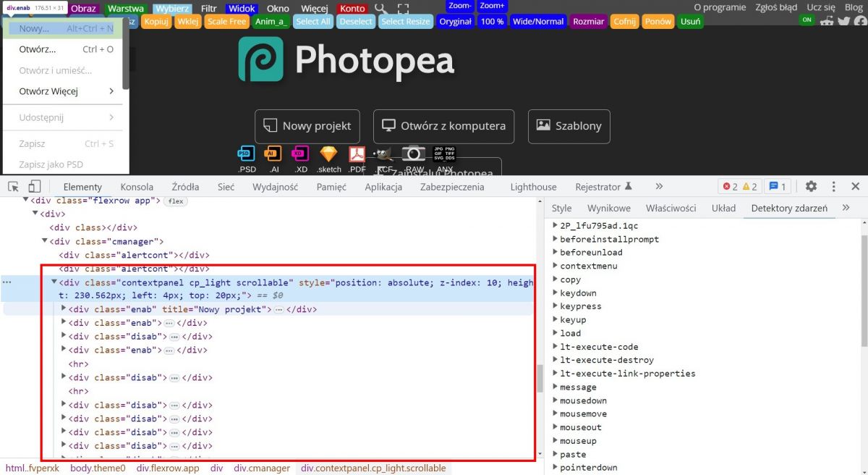This screenshot has width=868, height=475.
Task: Switch to the Konsola tab in DevTools
Action: pyautogui.click(x=137, y=186)
